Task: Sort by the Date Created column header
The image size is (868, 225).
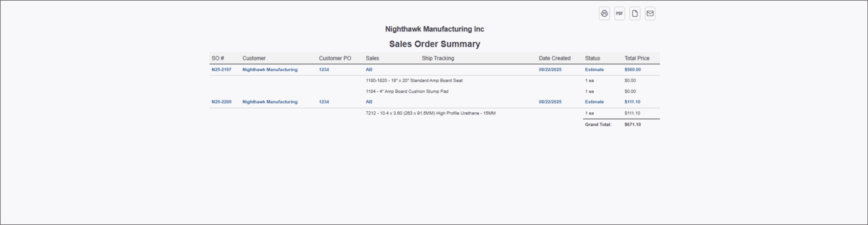Action: [555, 58]
